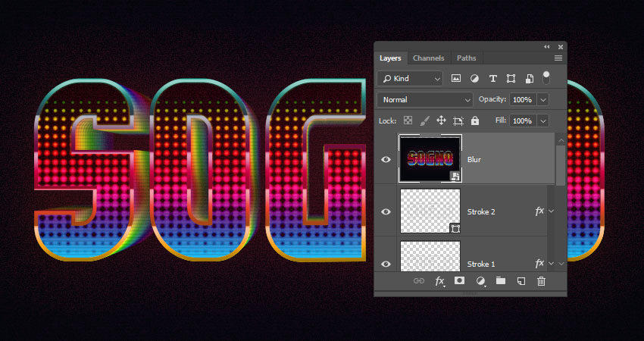644x341 pixels.
Task: Click the Fill label
Action: point(501,120)
